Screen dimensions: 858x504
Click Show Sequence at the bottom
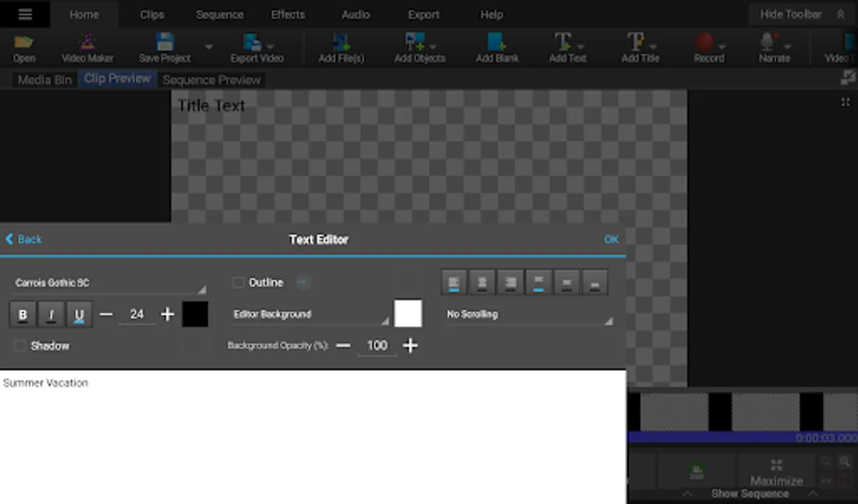[750, 494]
